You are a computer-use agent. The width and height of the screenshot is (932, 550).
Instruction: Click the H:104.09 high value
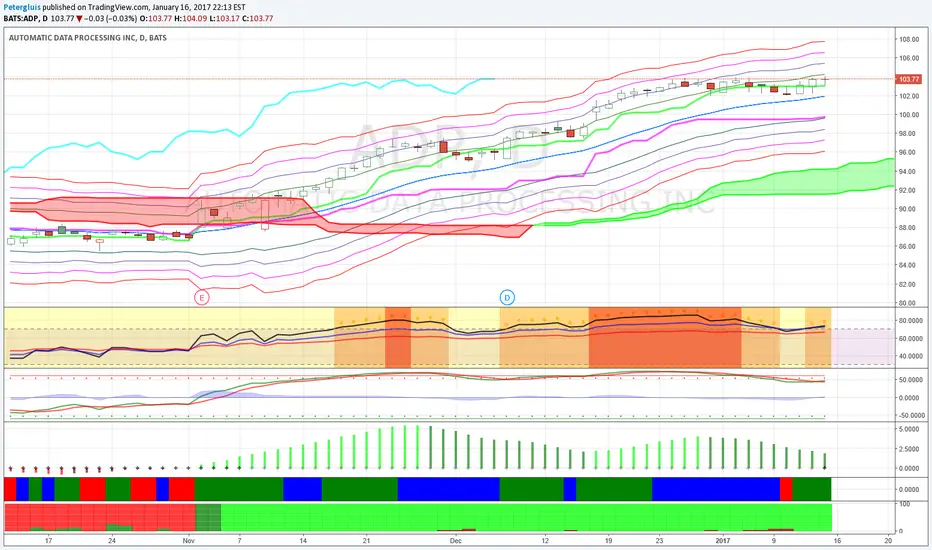(x=190, y=18)
